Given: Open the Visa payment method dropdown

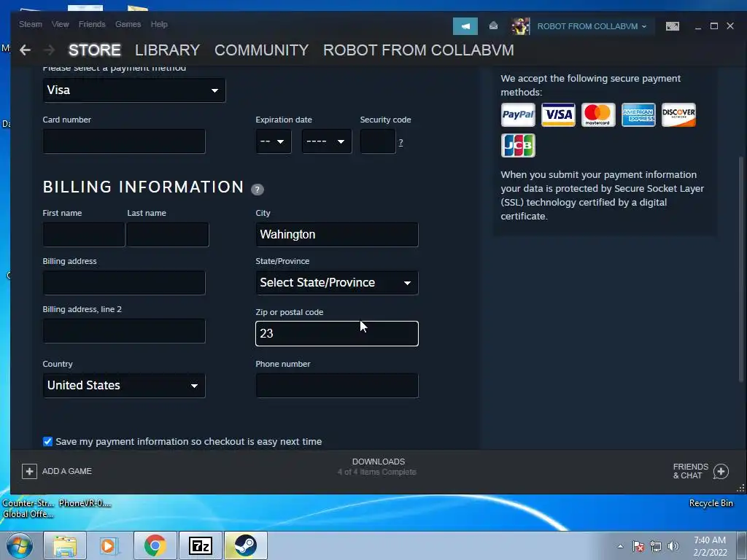Looking at the screenshot, I should (134, 90).
